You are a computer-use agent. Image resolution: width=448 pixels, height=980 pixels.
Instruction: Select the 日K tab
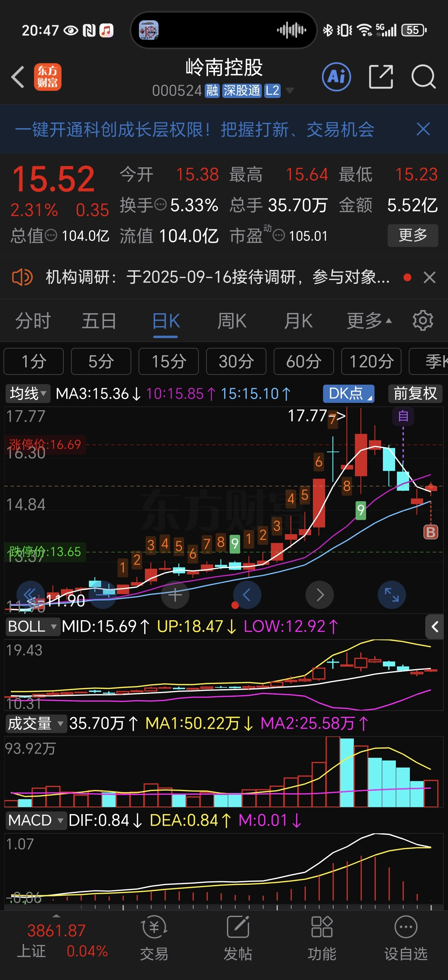[166, 321]
